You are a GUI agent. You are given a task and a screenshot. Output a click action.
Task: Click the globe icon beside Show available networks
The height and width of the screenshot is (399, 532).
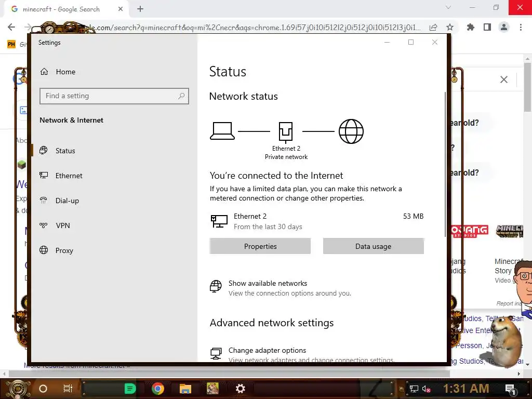[216, 286]
